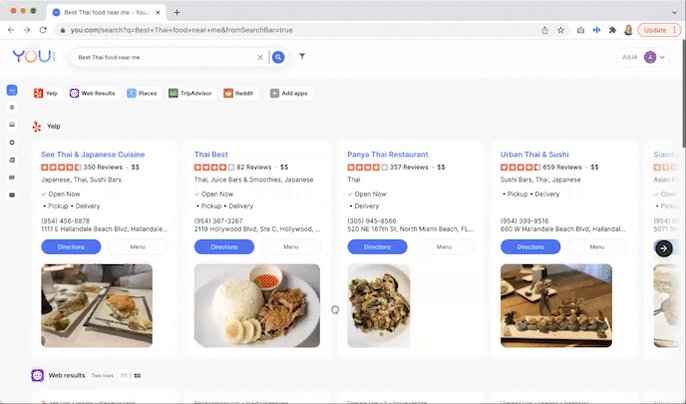View Menu for Panya Thai Restaurant

point(444,247)
